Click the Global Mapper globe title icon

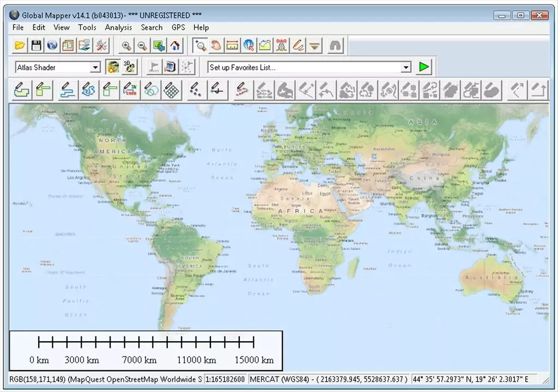(x=14, y=15)
